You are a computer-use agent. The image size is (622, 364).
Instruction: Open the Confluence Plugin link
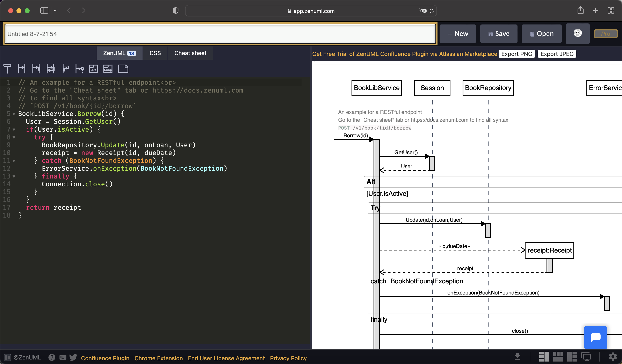[105, 358]
